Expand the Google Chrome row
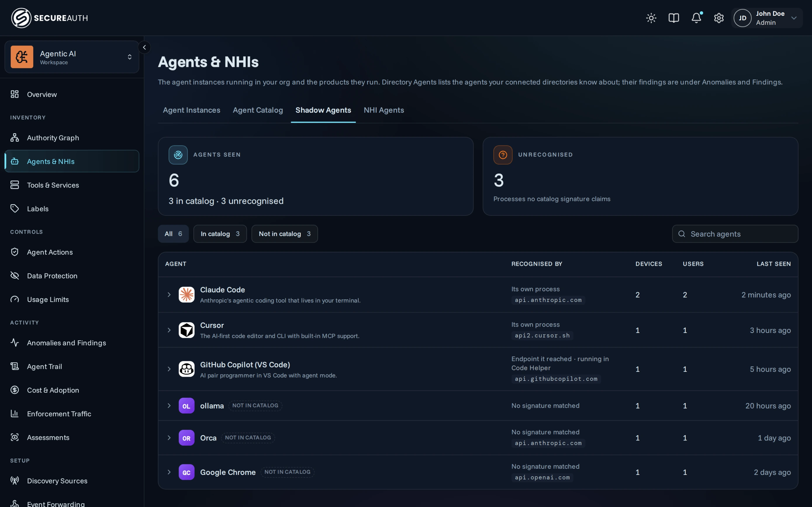Viewport: 812px width, 507px height. (169, 472)
